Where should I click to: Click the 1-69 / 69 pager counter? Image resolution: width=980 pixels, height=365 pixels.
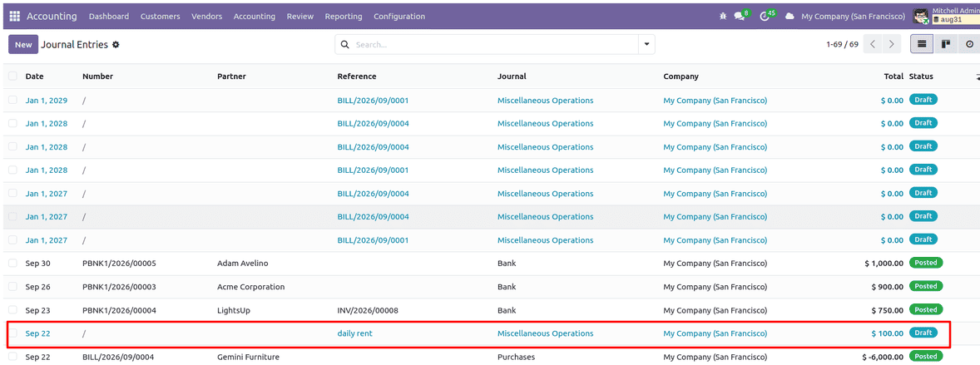(842, 44)
